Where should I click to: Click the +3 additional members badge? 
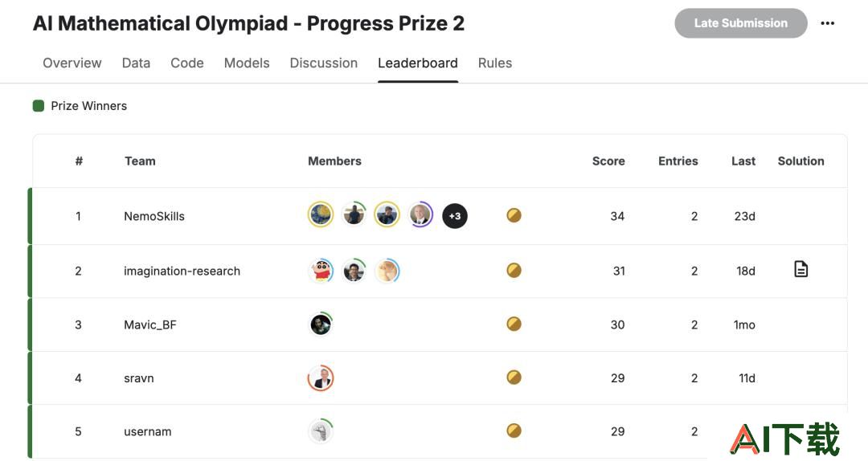(x=454, y=216)
